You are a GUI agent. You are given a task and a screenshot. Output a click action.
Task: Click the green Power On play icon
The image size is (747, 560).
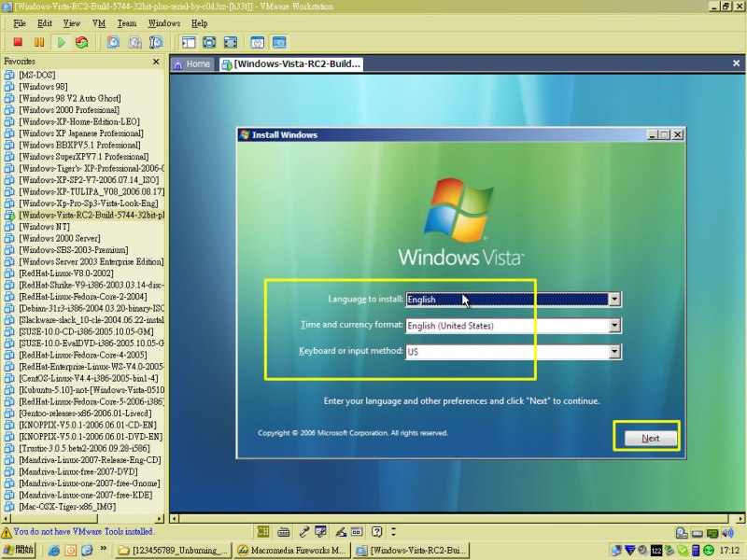(61, 42)
